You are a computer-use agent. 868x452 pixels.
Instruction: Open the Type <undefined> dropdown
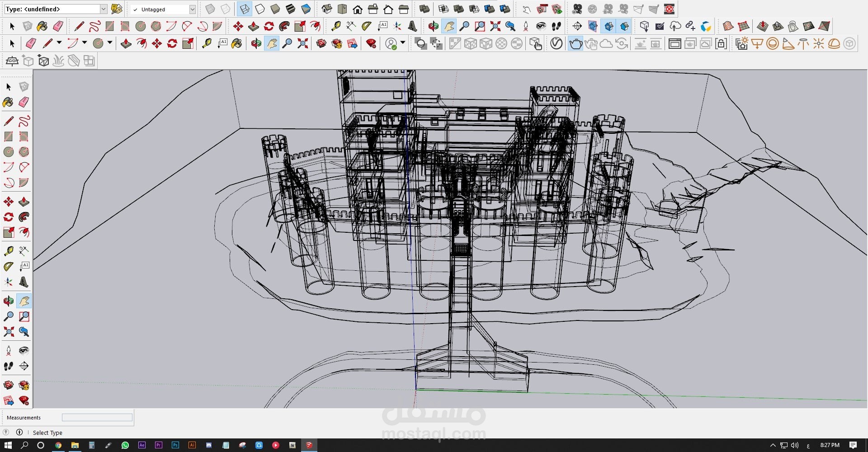[x=103, y=9]
